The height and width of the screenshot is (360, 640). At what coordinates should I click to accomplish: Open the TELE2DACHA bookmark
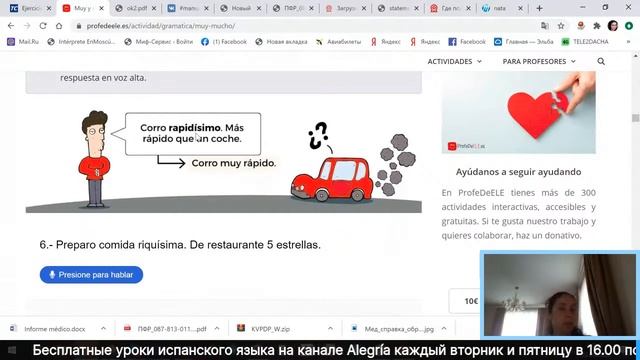point(585,42)
